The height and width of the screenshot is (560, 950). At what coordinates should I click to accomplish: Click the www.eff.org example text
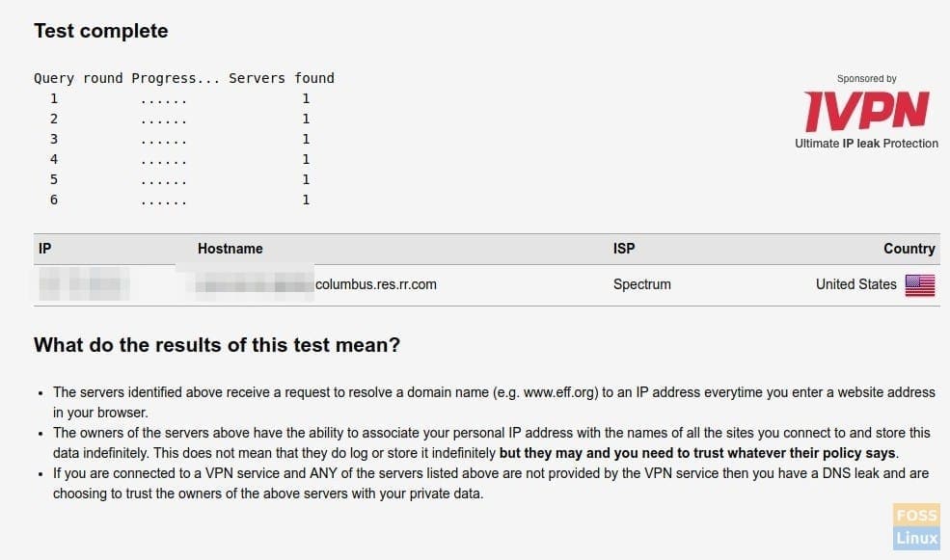pos(559,392)
